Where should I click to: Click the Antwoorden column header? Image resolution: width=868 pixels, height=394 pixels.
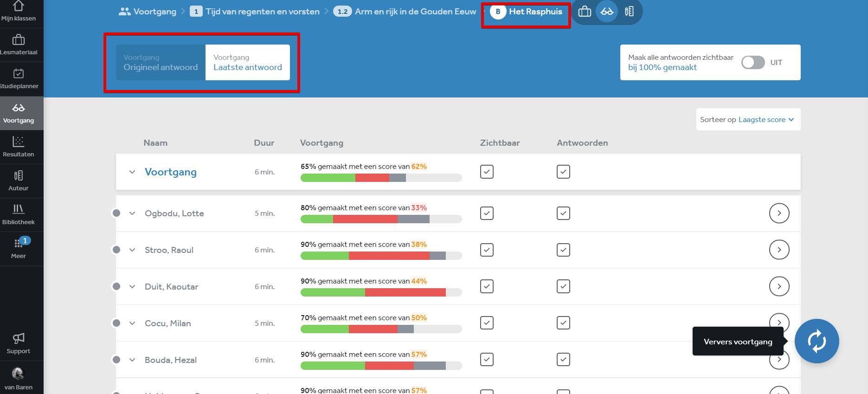tap(582, 143)
